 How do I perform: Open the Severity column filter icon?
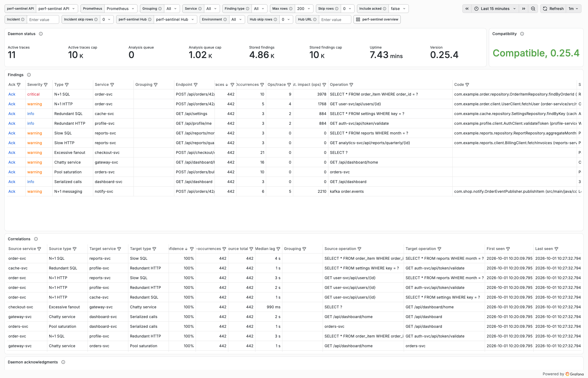[46, 85]
